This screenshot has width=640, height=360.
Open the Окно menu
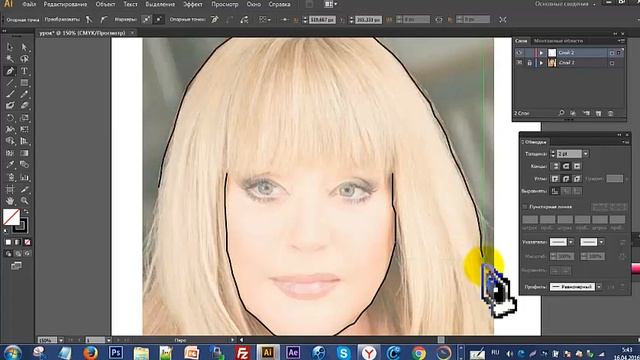(x=253, y=4)
